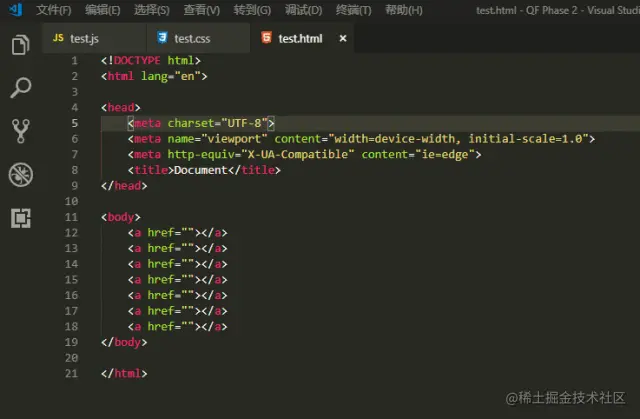Open the 帮助(H) menu
This screenshot has height=419, width=640.
404,10
